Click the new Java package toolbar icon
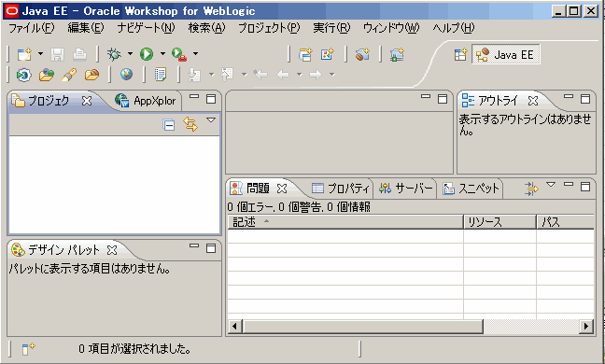Image resolution: width=605 pixels, height=364 pixels. [305, 54]
